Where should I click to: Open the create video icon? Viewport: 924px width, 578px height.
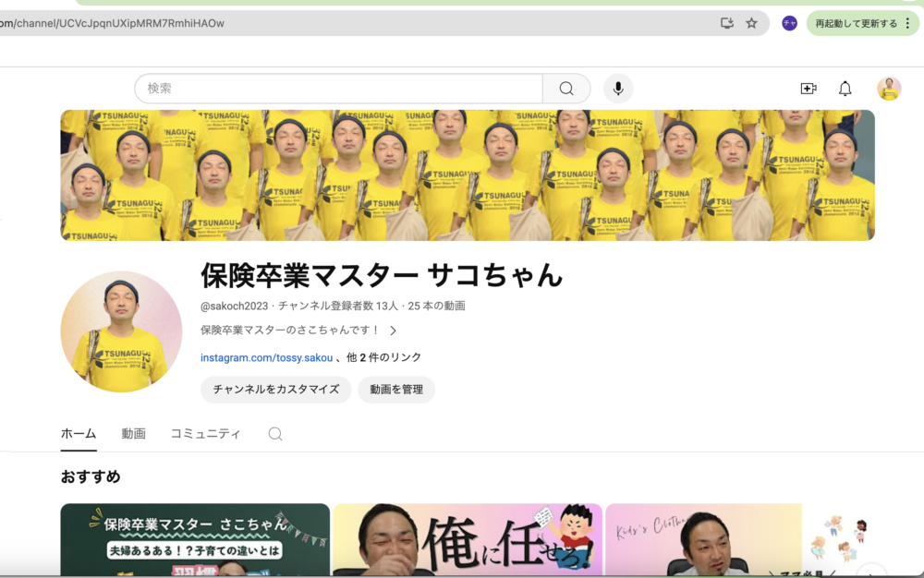tap(808, 89)
